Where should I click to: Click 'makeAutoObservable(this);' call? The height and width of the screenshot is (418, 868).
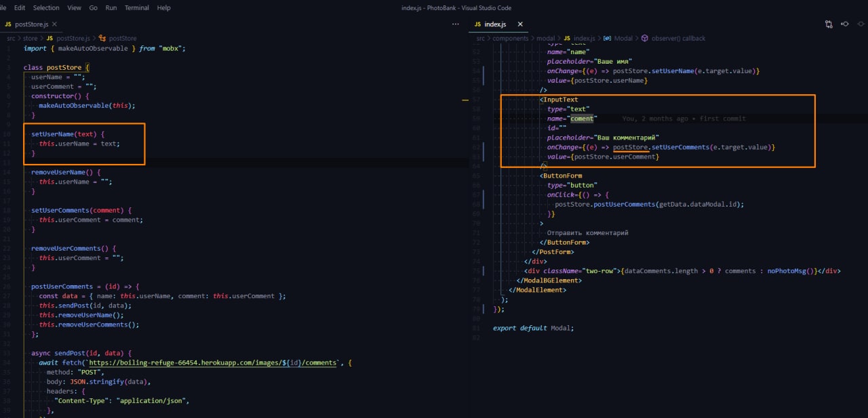pos(87,106)
